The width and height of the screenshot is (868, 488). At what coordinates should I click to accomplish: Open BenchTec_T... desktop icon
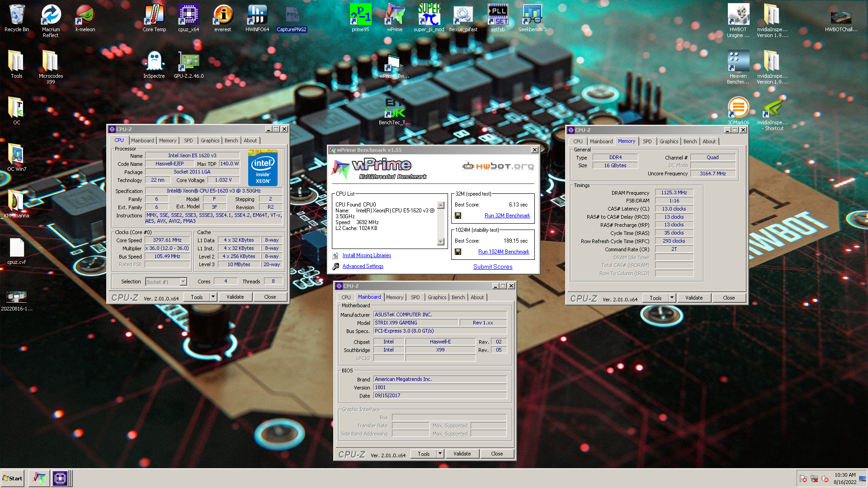point(395,111)
